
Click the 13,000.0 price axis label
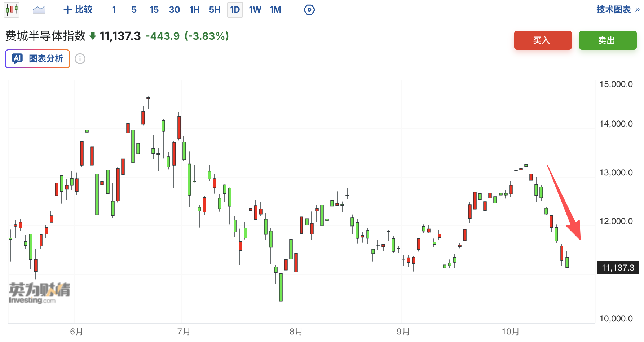(x=616, y=172)
